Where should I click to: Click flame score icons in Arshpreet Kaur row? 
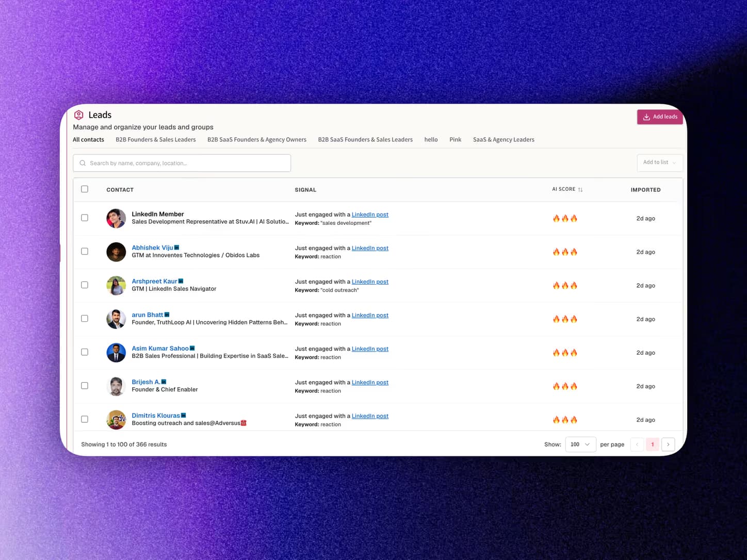[x=565, y=285]
